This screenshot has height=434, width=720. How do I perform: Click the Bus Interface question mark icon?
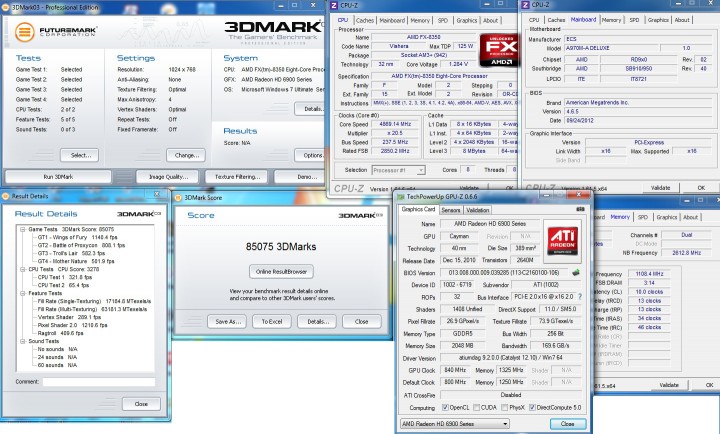point(579,297)
